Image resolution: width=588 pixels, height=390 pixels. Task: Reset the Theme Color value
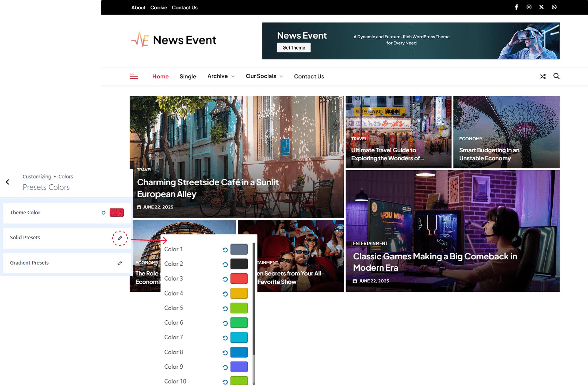pos(103,213)
